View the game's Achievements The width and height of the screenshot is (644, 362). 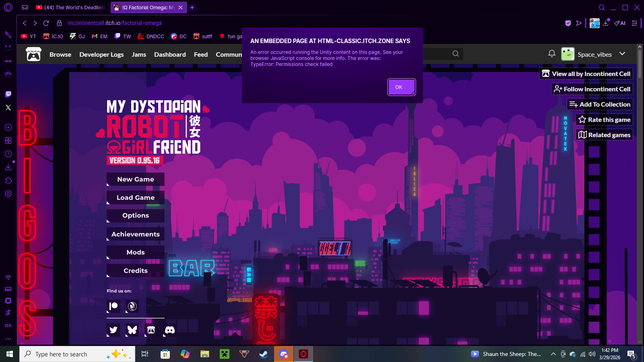pos(136,234)
